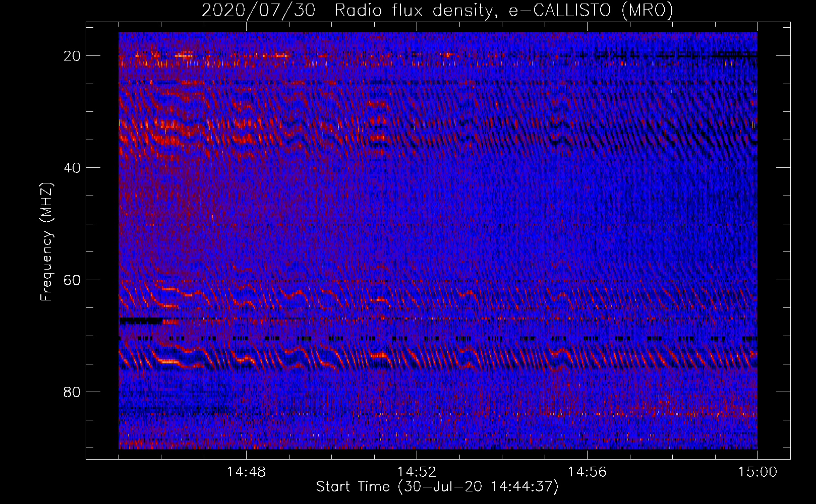Click the 80 MHz frequency tick label
This screenshot has height=504, width=816.
[73, 392]
